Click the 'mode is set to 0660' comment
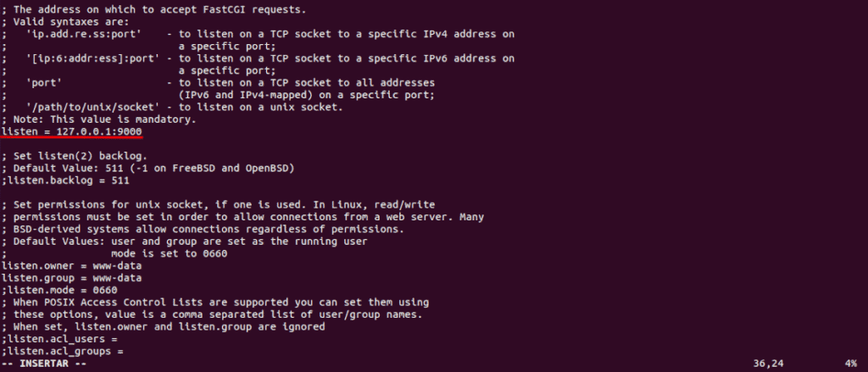Image resolution: width=868 pixels, height=372 pixels. pos(170,253)
